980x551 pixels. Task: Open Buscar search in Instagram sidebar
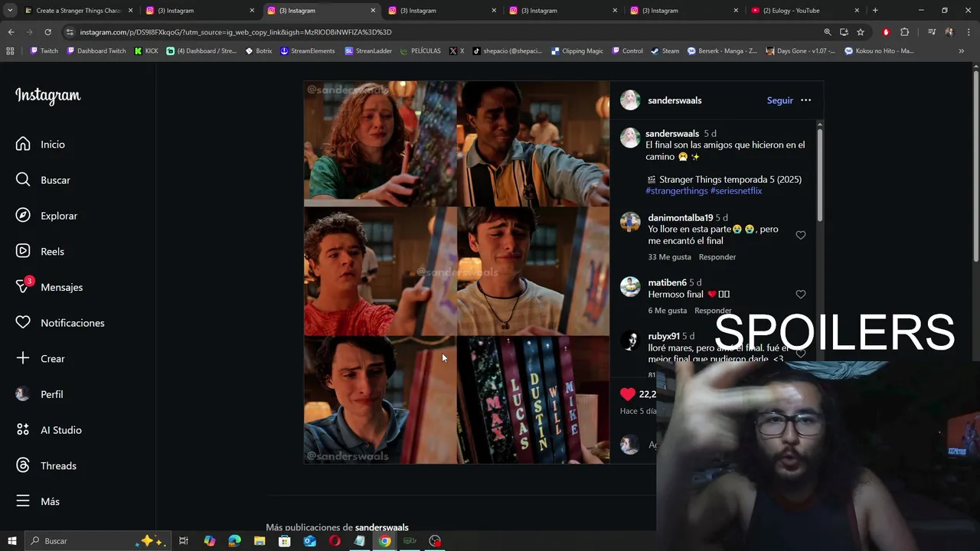(43, 180)
